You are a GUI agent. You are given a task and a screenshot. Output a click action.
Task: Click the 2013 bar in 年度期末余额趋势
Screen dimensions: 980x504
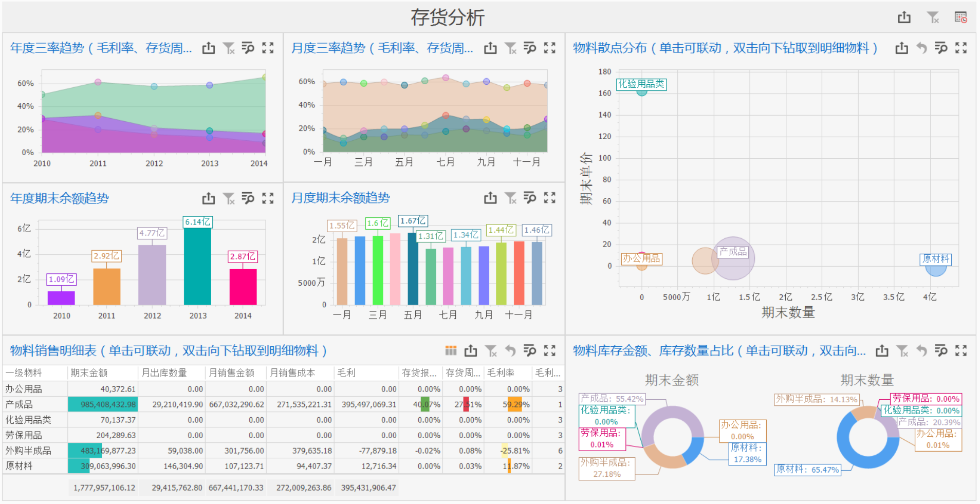[198, 265]
